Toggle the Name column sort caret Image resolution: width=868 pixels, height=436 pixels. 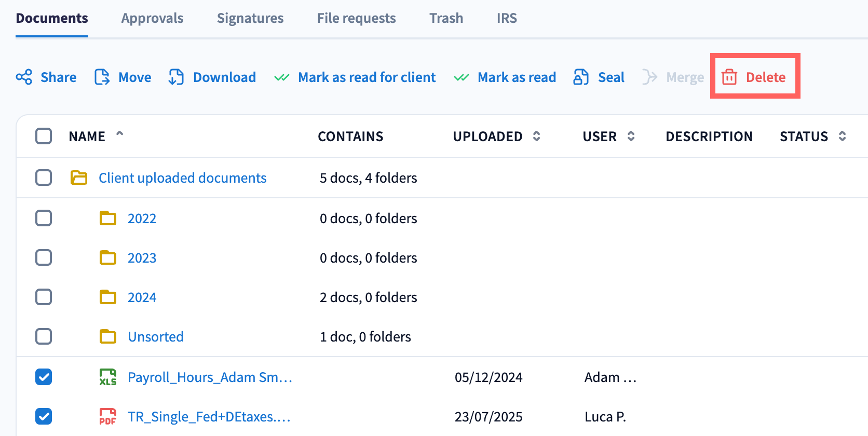pyautogui.click(x=120, y=134)
